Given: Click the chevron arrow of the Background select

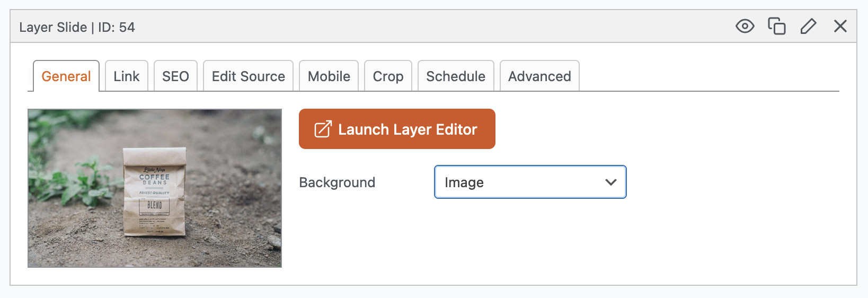Looking at the screenshot, I should [x=610, y=182].
